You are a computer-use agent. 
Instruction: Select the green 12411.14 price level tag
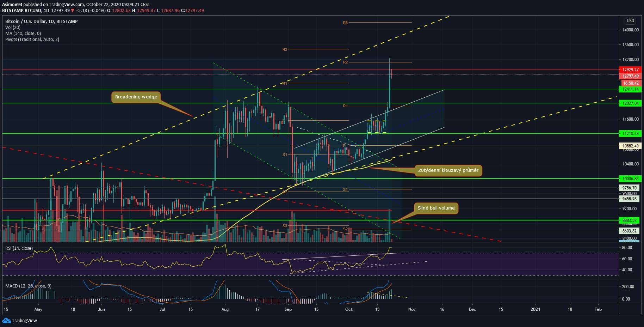[630, 89]
